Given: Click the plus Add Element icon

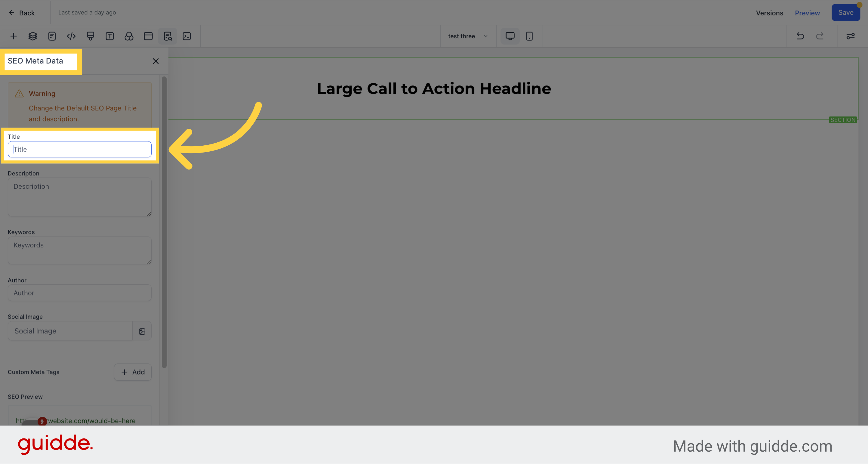Looking at the screenshot, I should click(x=14, y=36).
